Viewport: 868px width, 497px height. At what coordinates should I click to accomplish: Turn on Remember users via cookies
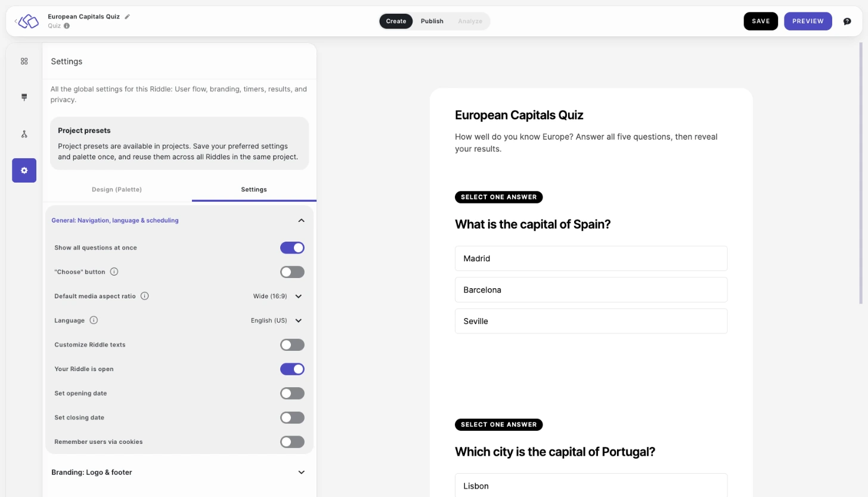[292, 442]
